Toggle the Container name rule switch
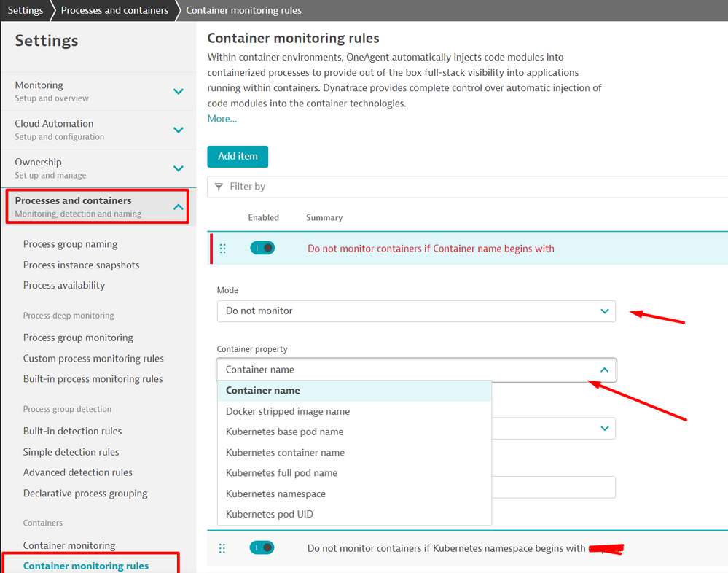 (x=262, y=248)
